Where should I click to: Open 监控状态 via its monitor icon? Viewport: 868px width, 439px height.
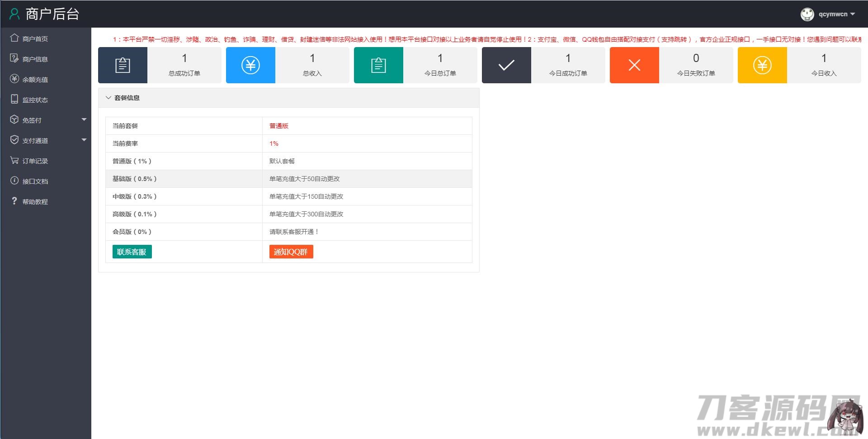[14, 99]
